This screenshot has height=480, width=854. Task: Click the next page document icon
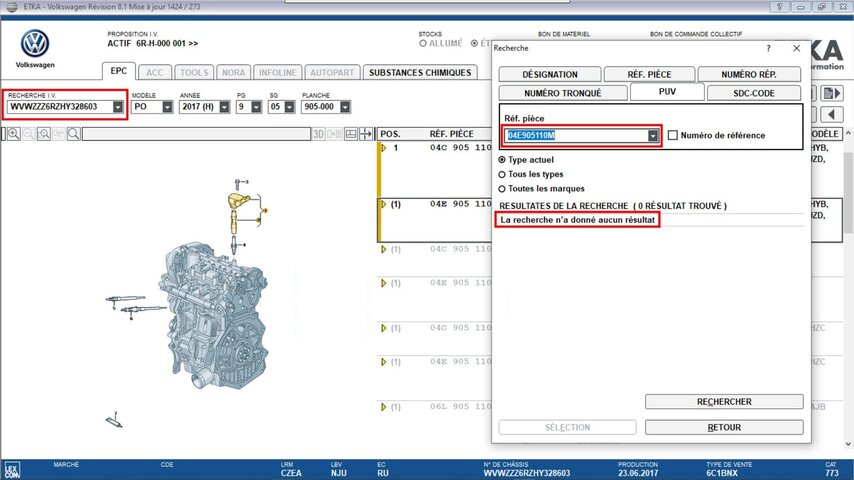pyautogui.click(x=832, y=93)
